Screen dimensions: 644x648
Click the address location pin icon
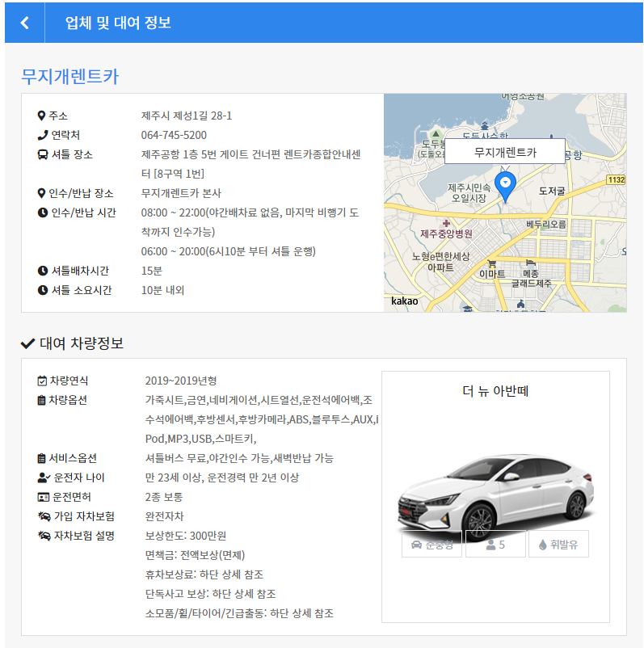point(41,116)
